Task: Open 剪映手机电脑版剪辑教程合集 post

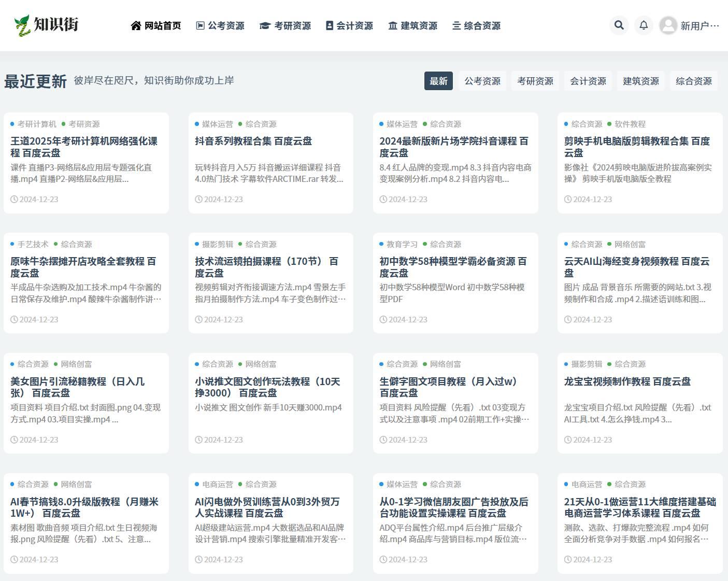Action: tap(637, 147)
